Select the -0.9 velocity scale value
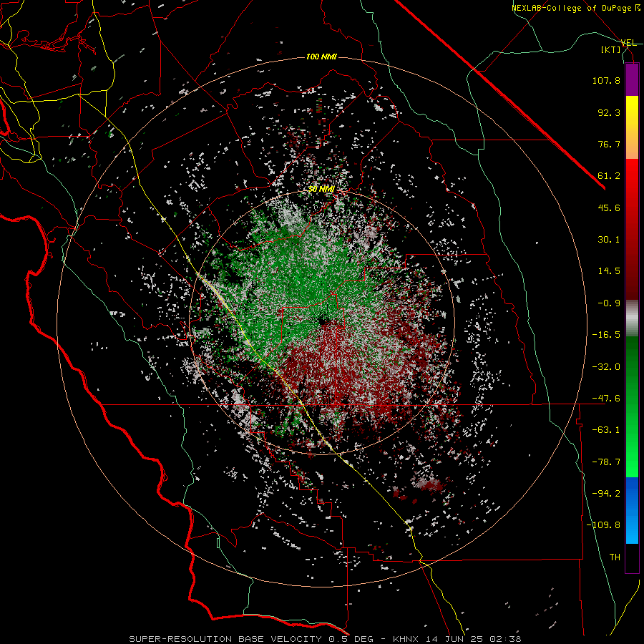This screenshot has height=644, width=644. (x=609, y=303)
